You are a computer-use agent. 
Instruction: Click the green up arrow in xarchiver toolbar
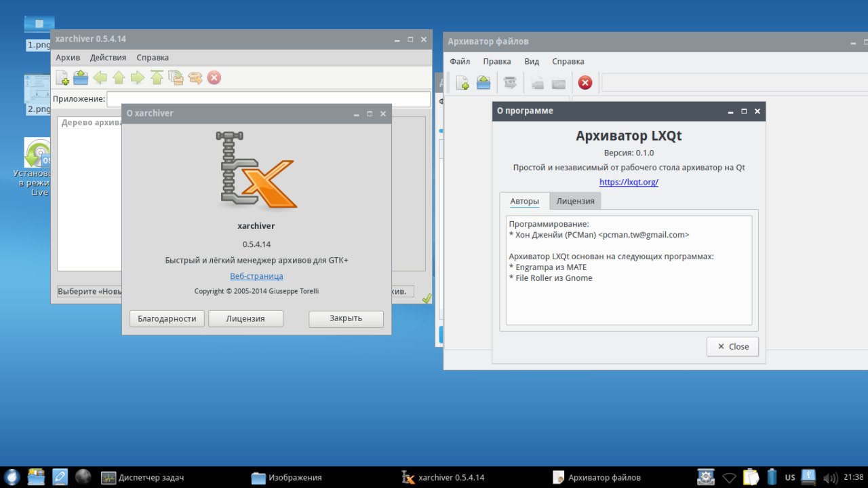pos(119,77)
